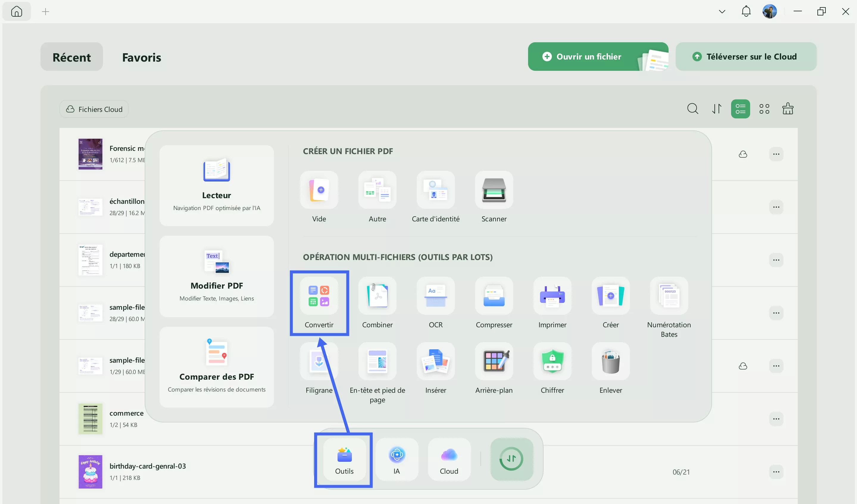The height and width of the screenshot is (504, 857).
Task: Open the commerce file thumbnail
Action: coord(90,419)
